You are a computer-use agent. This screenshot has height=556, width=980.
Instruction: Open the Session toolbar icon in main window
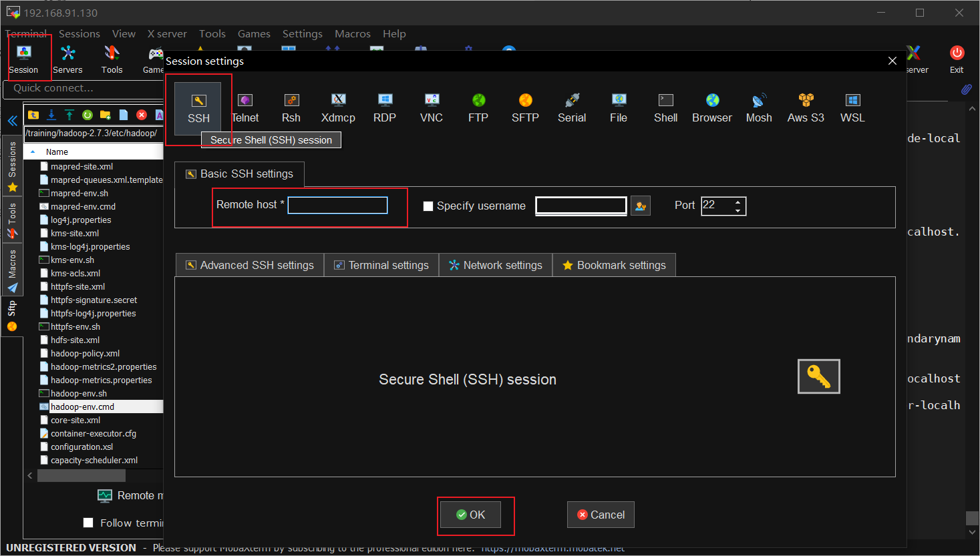click(24, 59)
